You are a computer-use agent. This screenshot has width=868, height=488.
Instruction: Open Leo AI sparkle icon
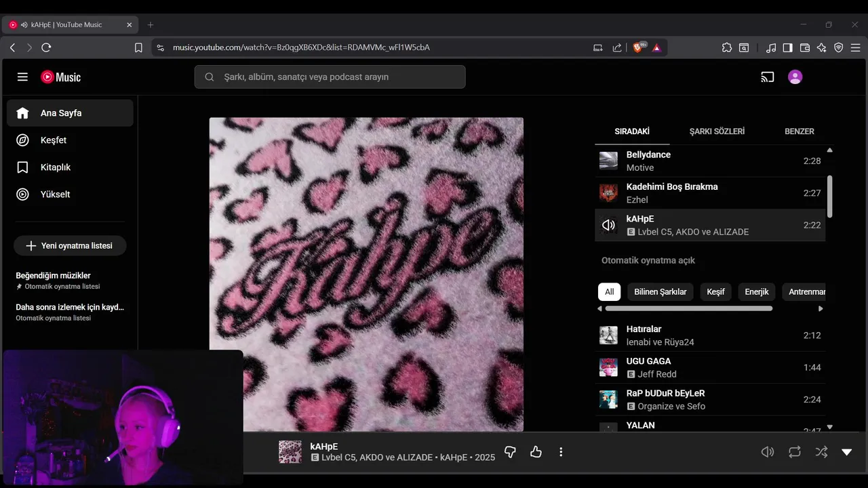pyautogui.click(x=822, y=47)
